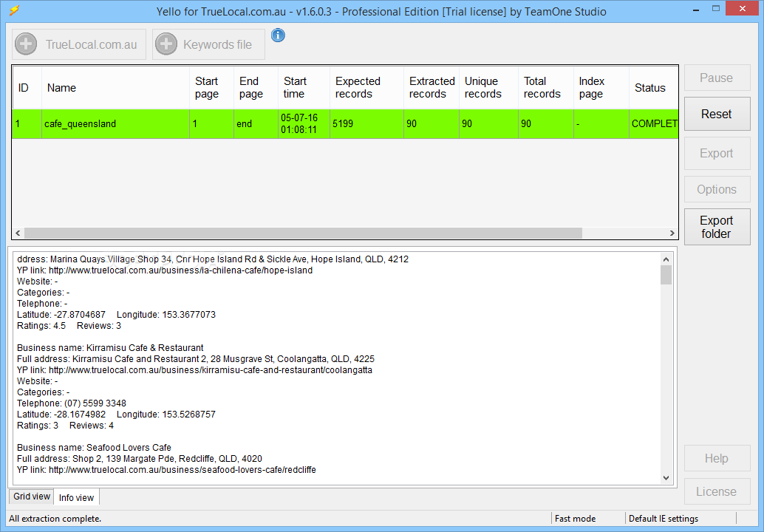Select the cafe_queensland row name
The image size is (764, 532).
pos(115,123)
